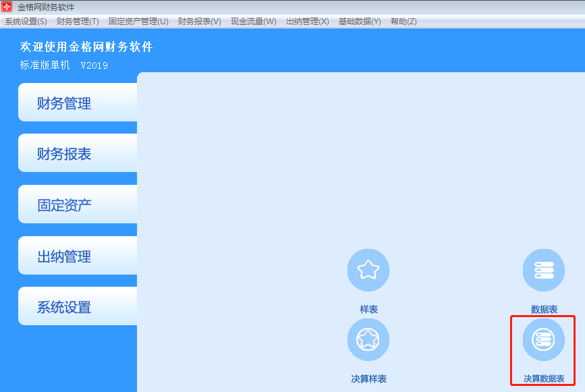This screenshot has width=585, height=392.
Task: Open the 数据表 database icon
Action: click(543, 270)
